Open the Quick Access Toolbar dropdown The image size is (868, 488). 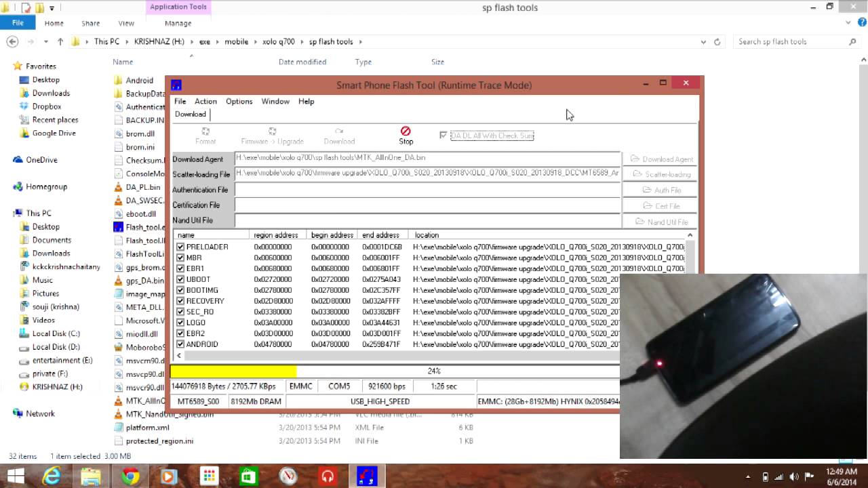tap(52, 8)
